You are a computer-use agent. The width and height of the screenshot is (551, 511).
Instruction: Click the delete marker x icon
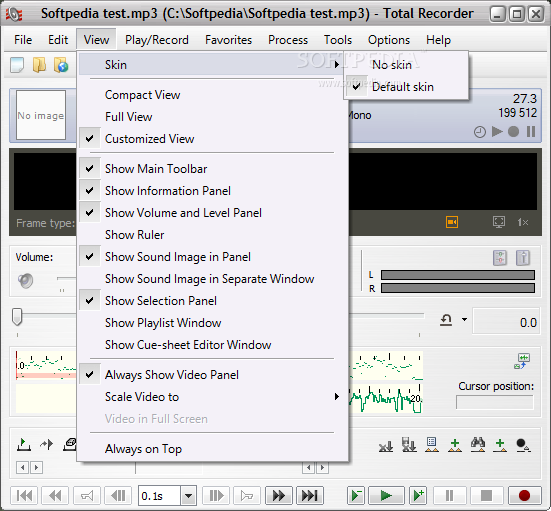(386, 446)
